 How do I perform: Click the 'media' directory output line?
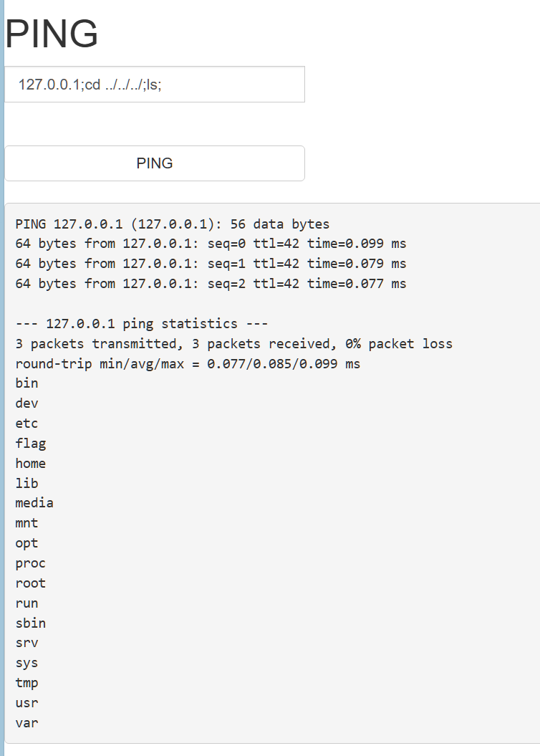pyautogui.click(x=34, y=503)
